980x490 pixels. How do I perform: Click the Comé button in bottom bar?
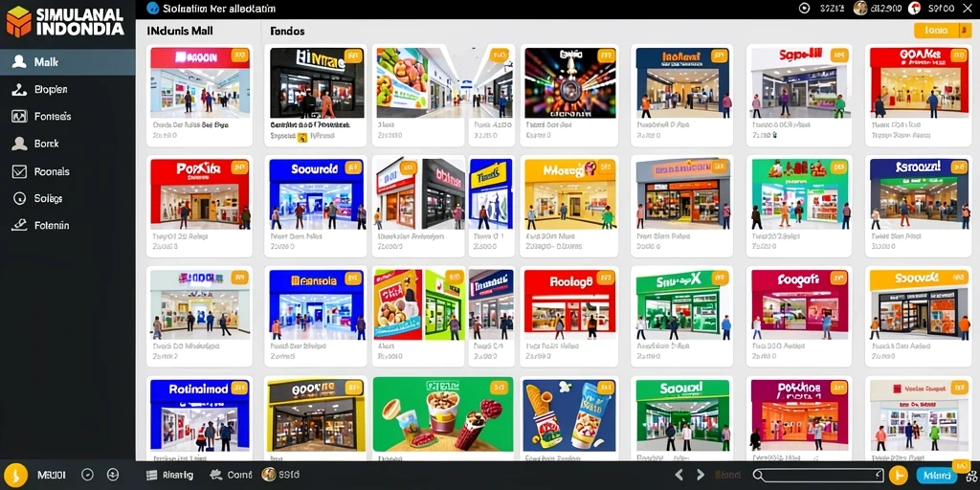click(232, 475)
